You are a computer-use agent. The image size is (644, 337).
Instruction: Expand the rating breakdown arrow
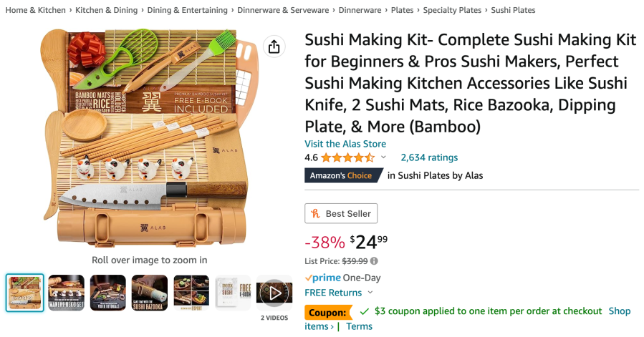click(x=383, y=157)
